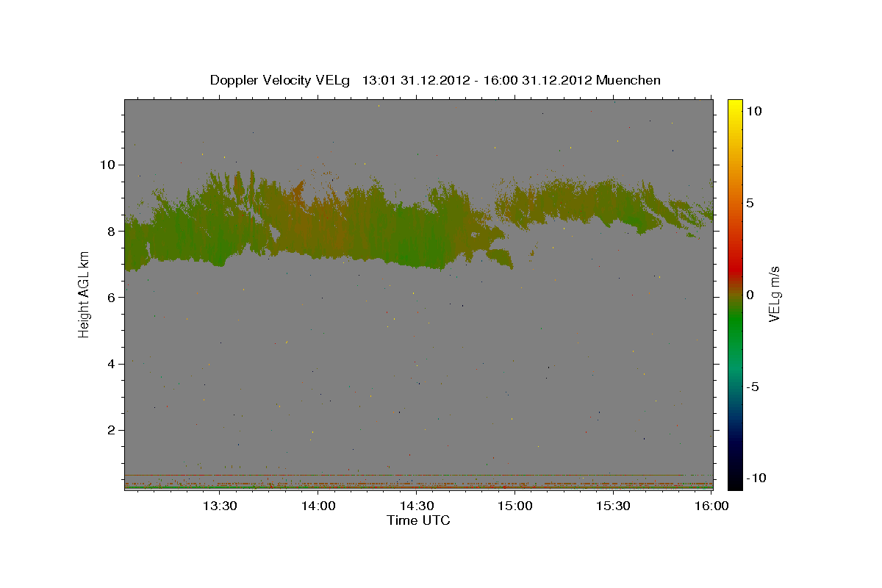Click the 'Height AGL km' axis label

tap(84, 294)
